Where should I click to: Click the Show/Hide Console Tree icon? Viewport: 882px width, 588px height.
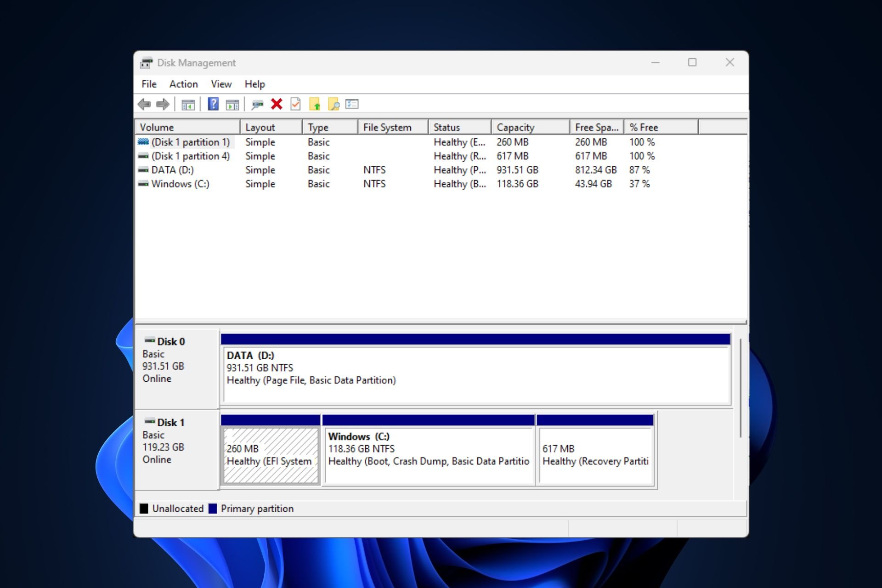[x=188, y=104]
